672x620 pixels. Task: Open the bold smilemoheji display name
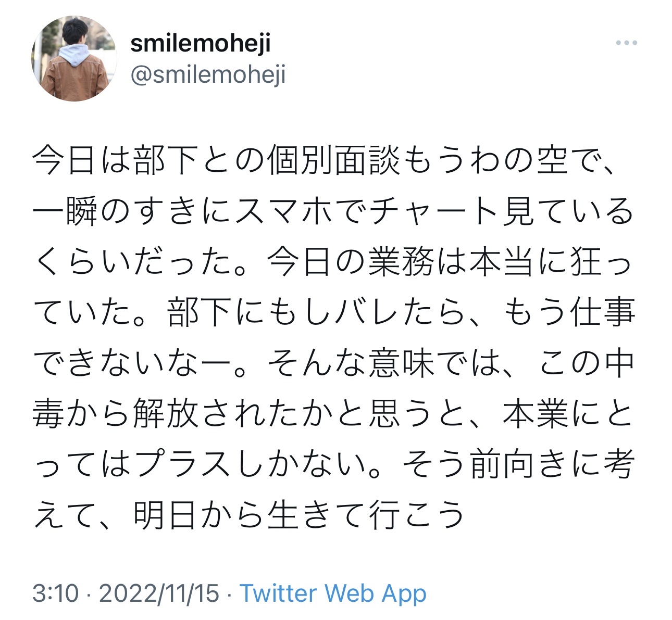tap(201, 43)
